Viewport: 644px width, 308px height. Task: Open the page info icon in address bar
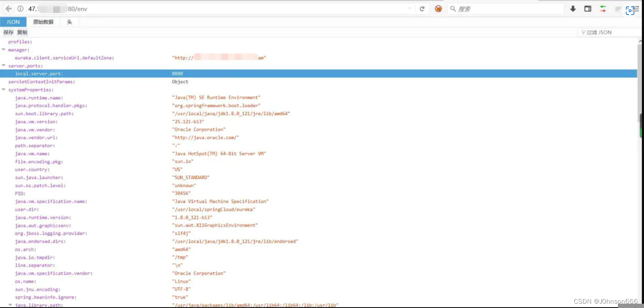[x=20, y=8]
